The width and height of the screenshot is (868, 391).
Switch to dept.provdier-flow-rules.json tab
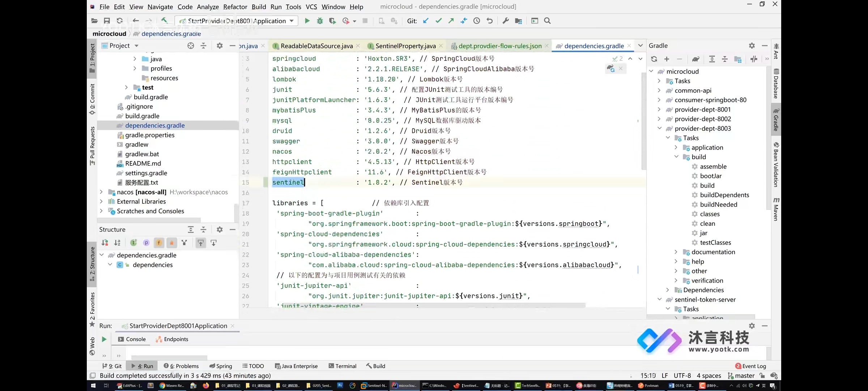[500, 46]
